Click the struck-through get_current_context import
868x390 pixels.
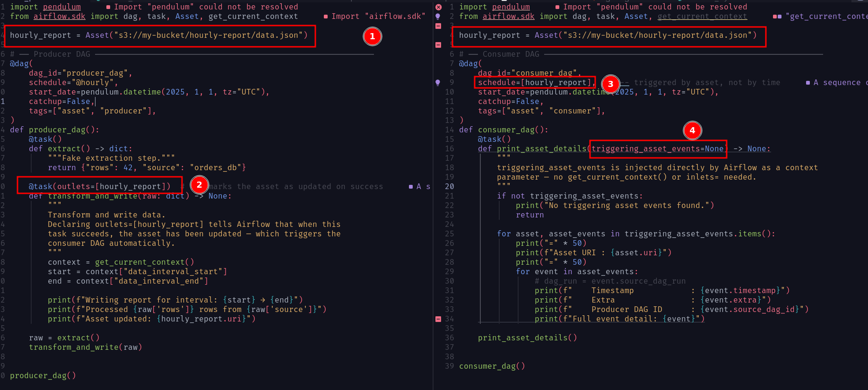tap(702, 17)
